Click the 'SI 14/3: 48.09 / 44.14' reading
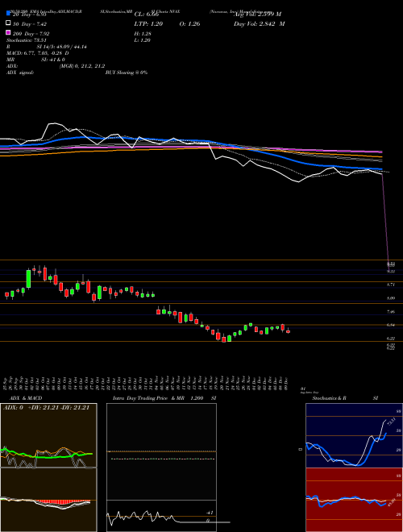This screenshot has width=403, height=532. pos(62,47)
